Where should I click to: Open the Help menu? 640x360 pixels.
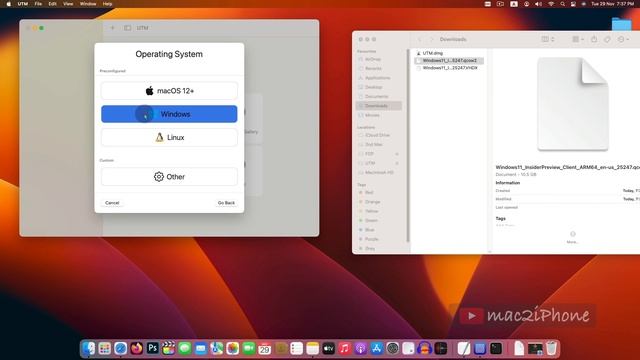107,4
